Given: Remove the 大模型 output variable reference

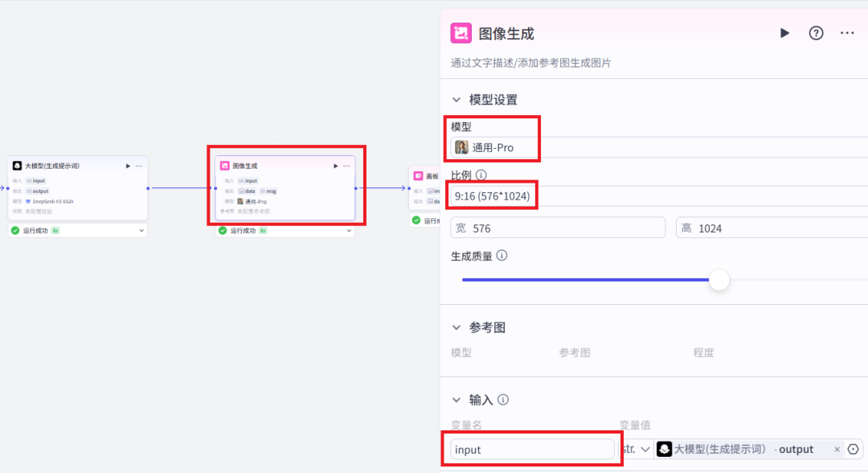Looking at the screenshot, I should coord(837,450).
